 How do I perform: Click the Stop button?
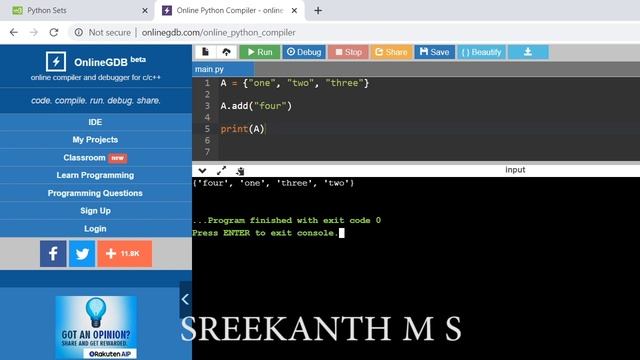coord(348,52)
